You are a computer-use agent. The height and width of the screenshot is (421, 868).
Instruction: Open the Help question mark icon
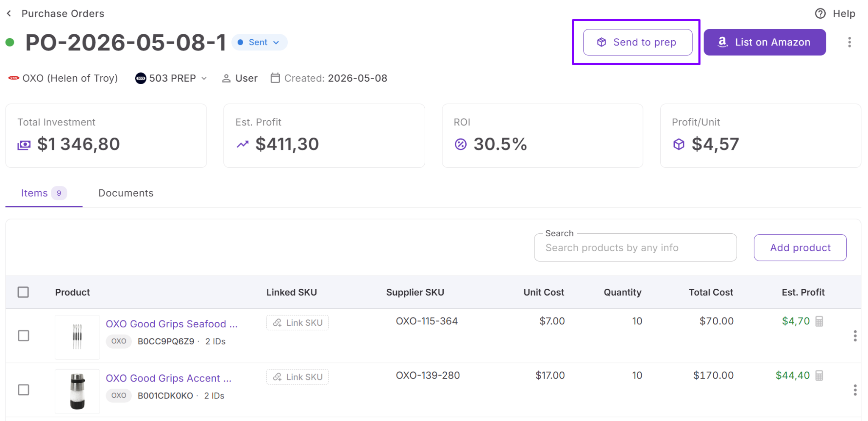820,14
